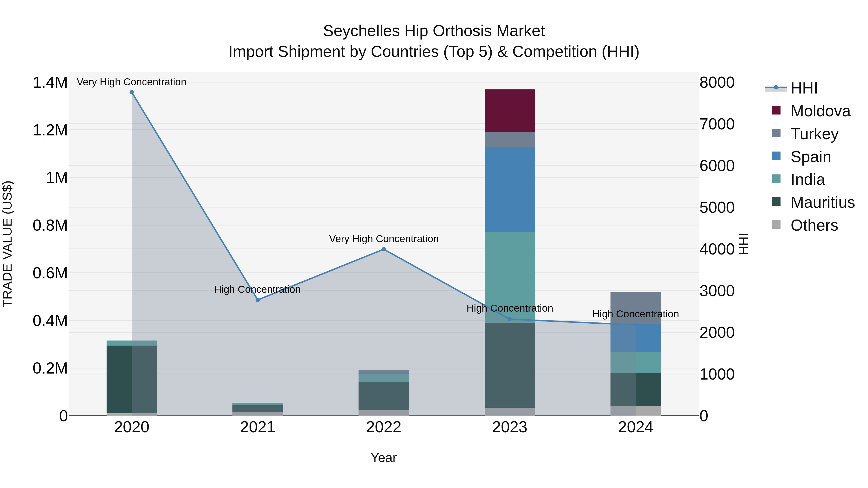
Task: Click the 2021 High Concentration annotation
Action: pyautogui.click(x=258, y=289)
